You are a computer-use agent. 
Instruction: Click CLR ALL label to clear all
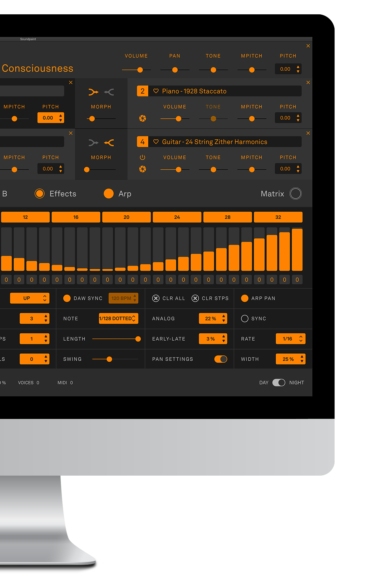173,298
